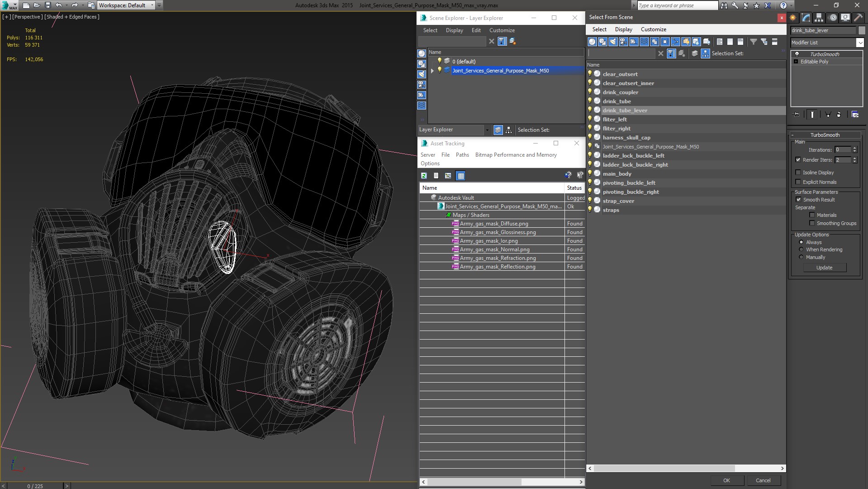
Task: Save the file with the floppy icon
Action: 47,5
